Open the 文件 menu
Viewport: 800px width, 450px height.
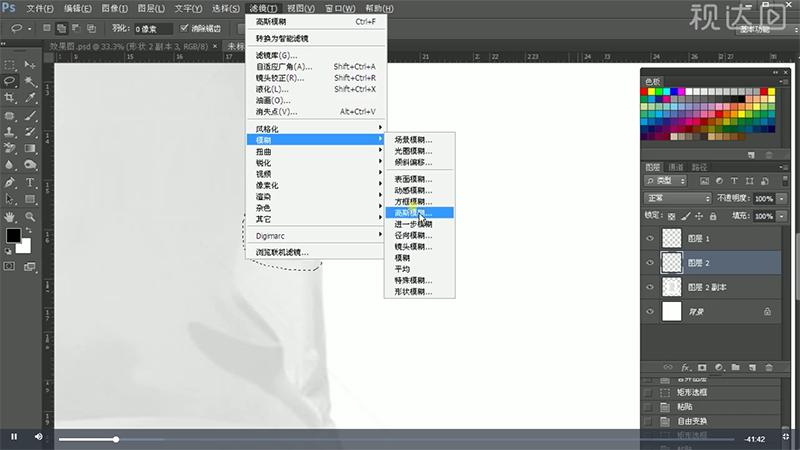pyautogui.click(x=39, y=9)
